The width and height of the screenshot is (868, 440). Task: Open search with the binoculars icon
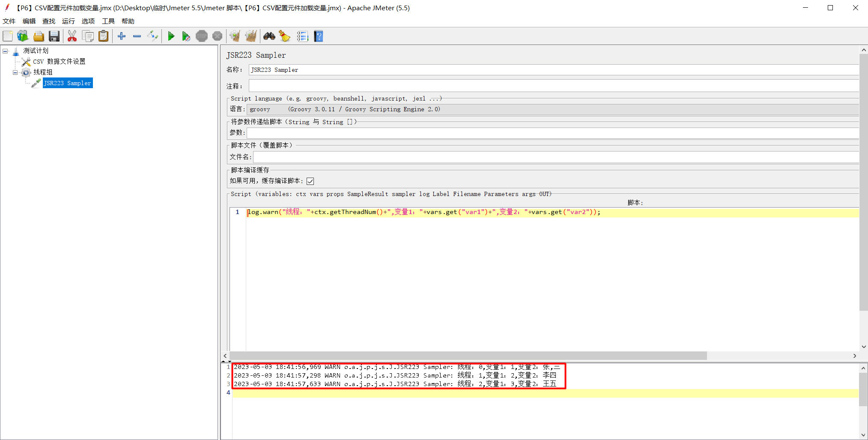269,36
